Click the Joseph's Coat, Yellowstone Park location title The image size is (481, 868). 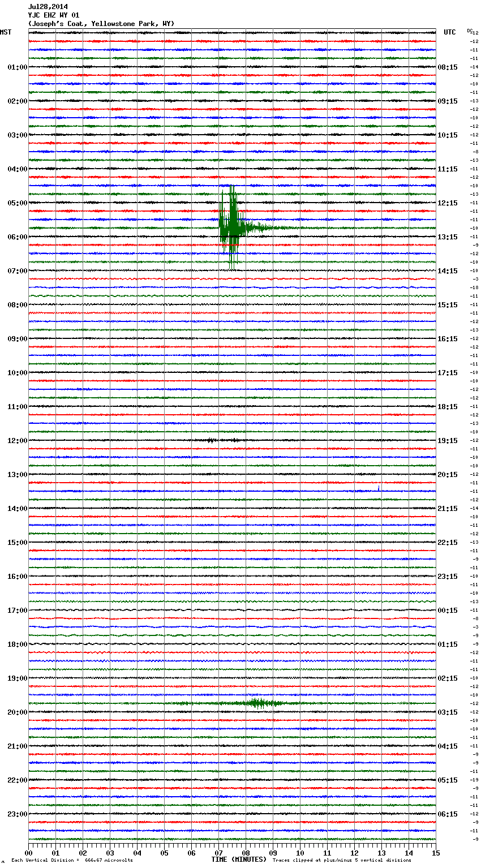(x=101, y=24)
